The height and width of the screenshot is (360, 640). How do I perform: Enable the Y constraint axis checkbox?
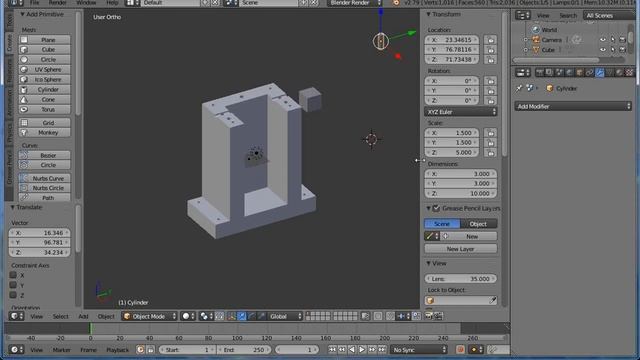pos(13,285)
